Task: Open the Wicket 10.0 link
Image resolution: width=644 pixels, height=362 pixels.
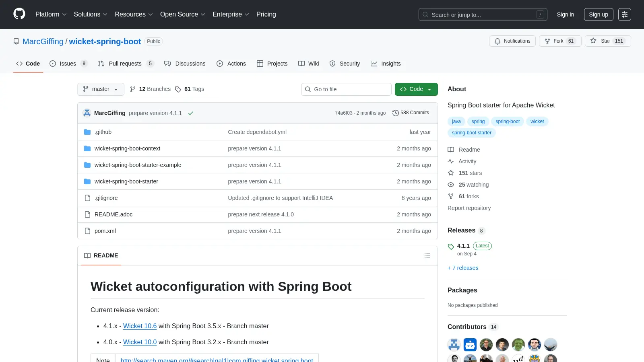Action: click(x=140, y=342)
